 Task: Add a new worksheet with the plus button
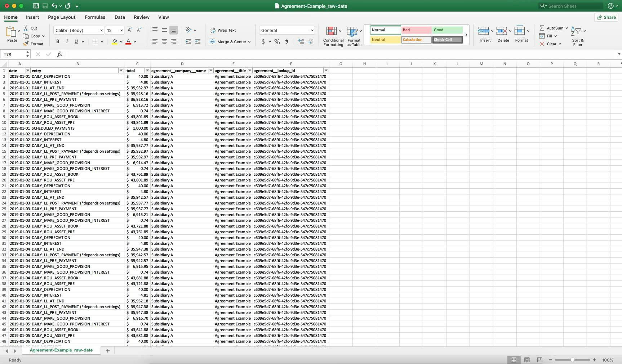coord(107,350)
